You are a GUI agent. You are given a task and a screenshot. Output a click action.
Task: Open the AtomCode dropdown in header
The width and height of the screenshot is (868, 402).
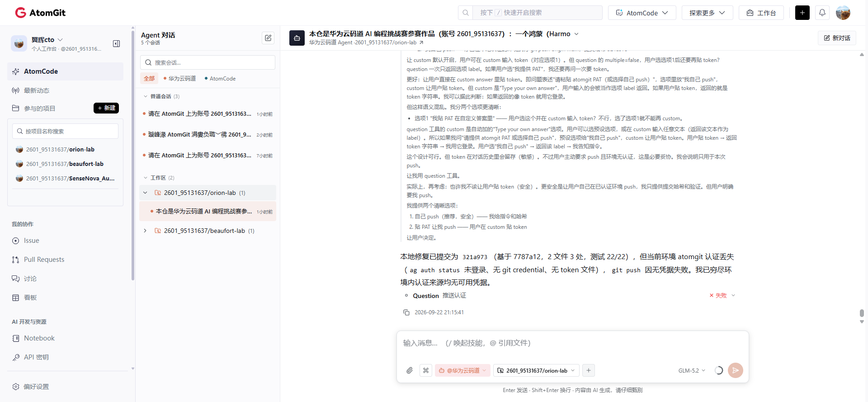coord(642,13)
